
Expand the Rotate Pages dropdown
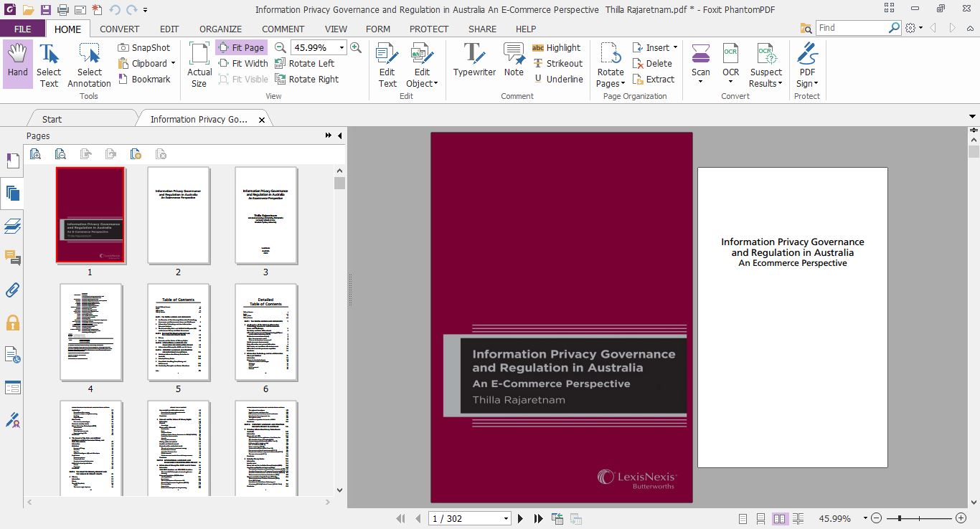point(623,83)
